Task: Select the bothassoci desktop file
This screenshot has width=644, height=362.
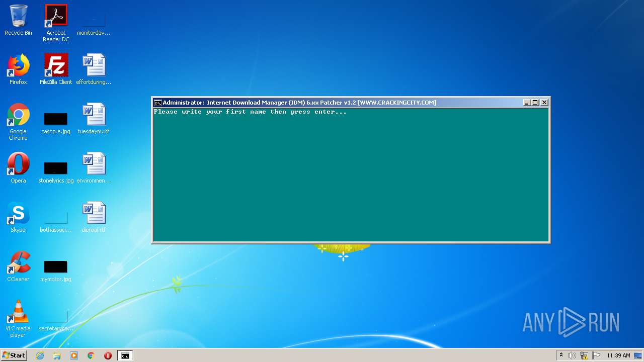Action: click(56, 221)
